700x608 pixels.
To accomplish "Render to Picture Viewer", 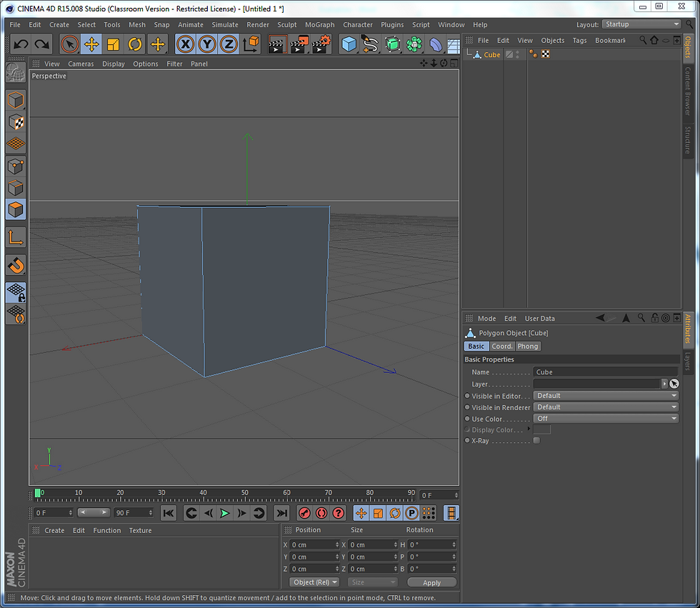I will [299, 44].
